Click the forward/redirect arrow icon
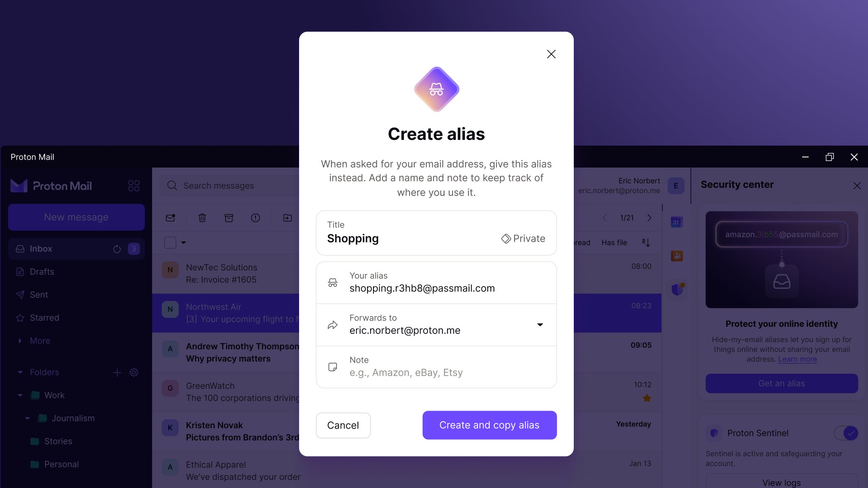This screenshot has width=868, height=488. [333, 325]
